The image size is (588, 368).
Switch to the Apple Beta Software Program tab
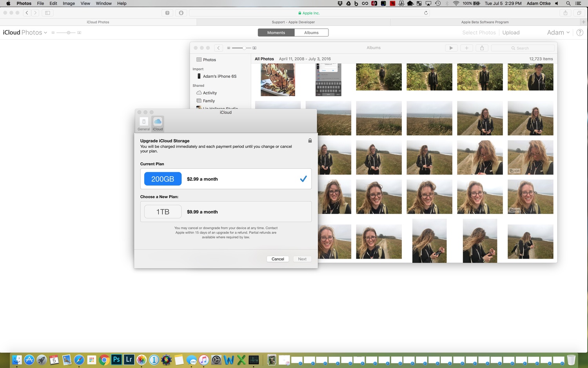[485, 22]
